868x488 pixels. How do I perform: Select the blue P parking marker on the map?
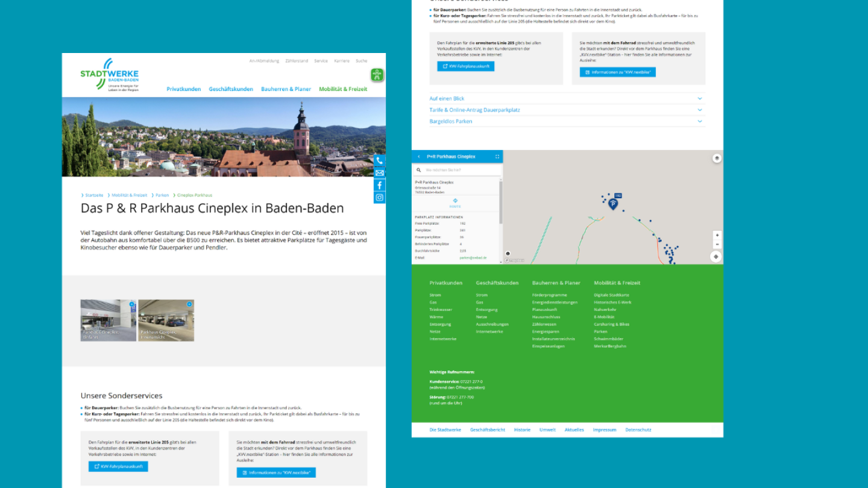point(613,205)
